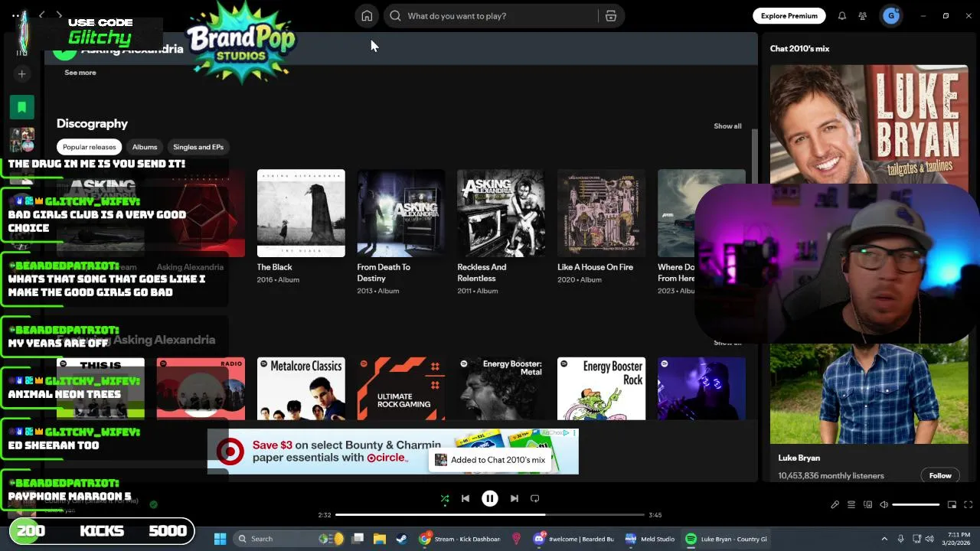Viewport: 980px width, 551px height.
Task: Select Albums filter chip
Action: [145, 147]
